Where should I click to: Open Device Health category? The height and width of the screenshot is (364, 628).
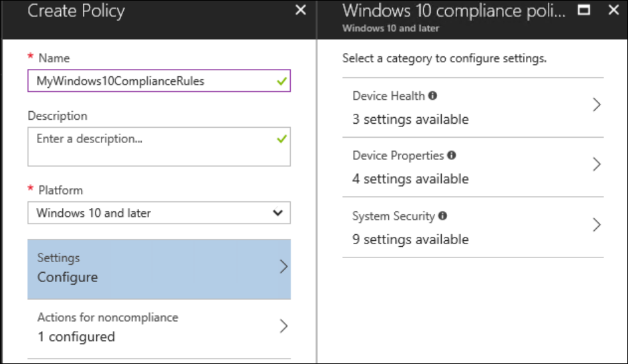473,108
